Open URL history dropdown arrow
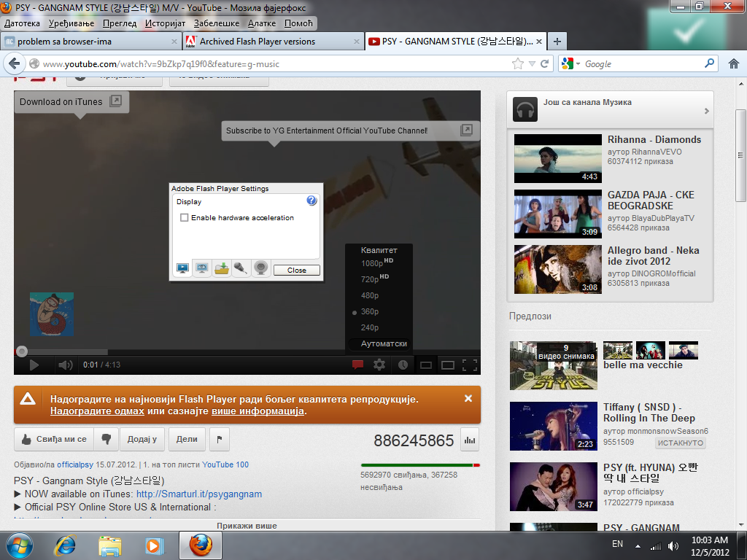 (532, 64)
